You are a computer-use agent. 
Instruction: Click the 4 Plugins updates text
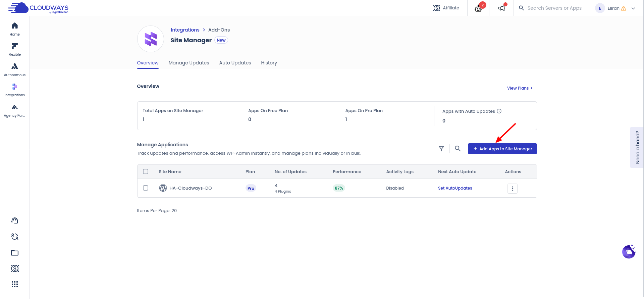pyautogui.click(x=283, y=191)
